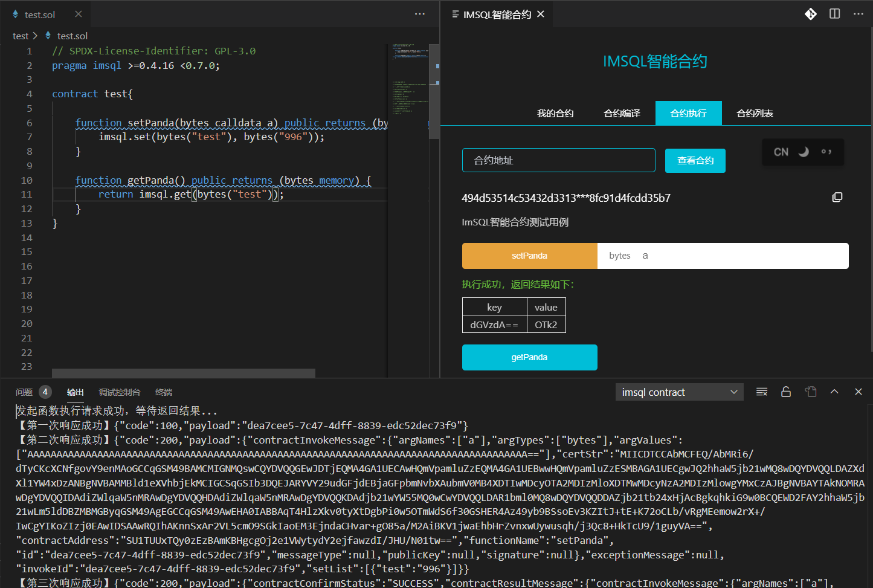
Task: Toggle output scroll lock icon
Action: tap(786, 392)
